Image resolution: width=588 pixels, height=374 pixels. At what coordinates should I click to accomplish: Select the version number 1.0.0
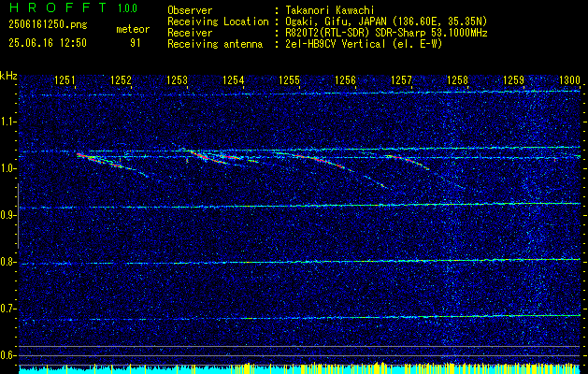(127, 8)
